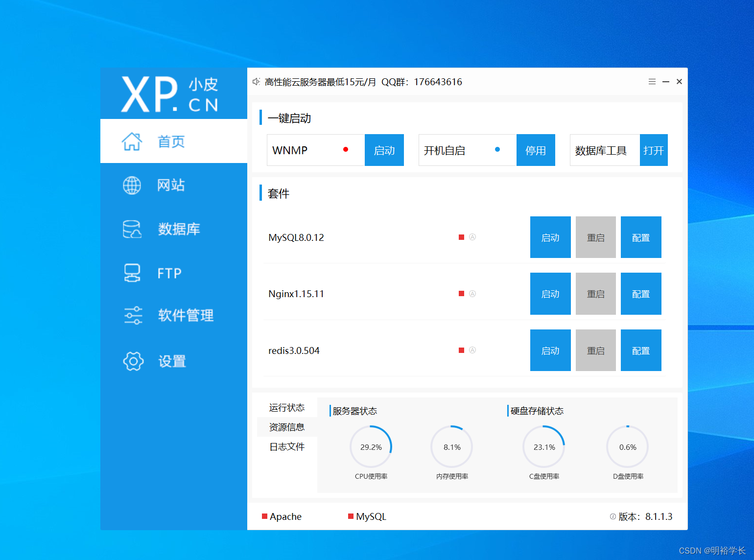Toggle Nginx1.15.11 auto-start A icon
Image resolution: width=754 pixels, height=560 pixels.
[472, 294]
